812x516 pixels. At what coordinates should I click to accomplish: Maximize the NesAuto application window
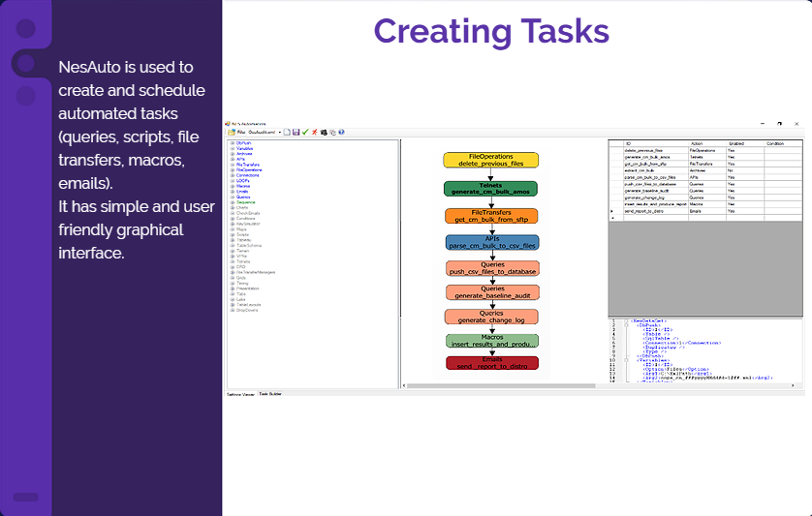779,124
